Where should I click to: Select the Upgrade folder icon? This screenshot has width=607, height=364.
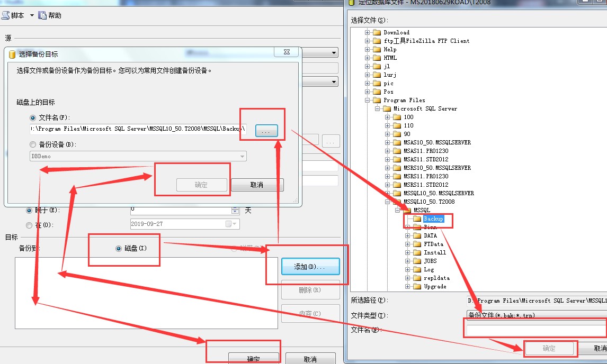point(417,287)
